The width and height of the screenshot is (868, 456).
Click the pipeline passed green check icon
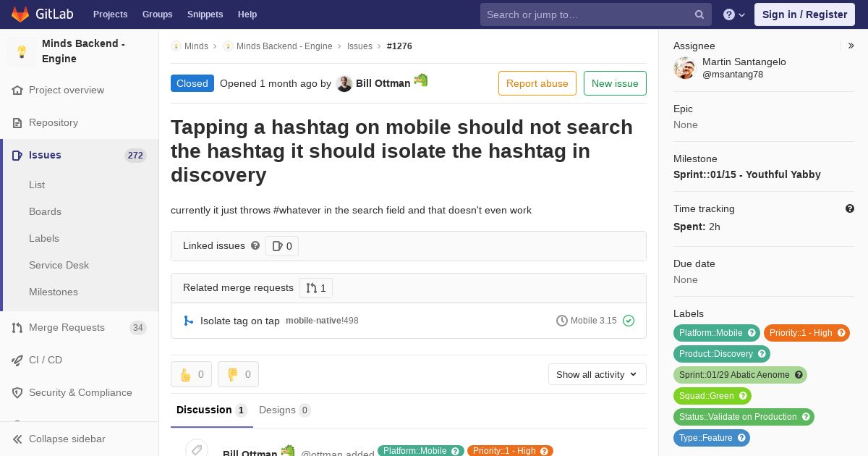click(629, 321)
